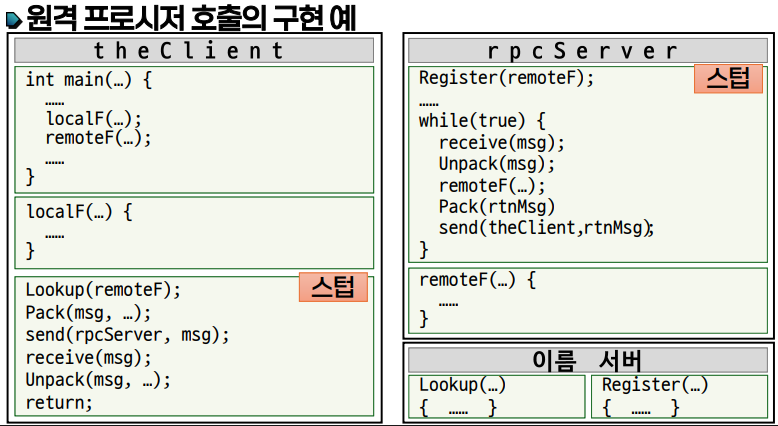778x426 pixels.
Task: Click "Register(…)" in the name server box
Action: tap(655, 385)
